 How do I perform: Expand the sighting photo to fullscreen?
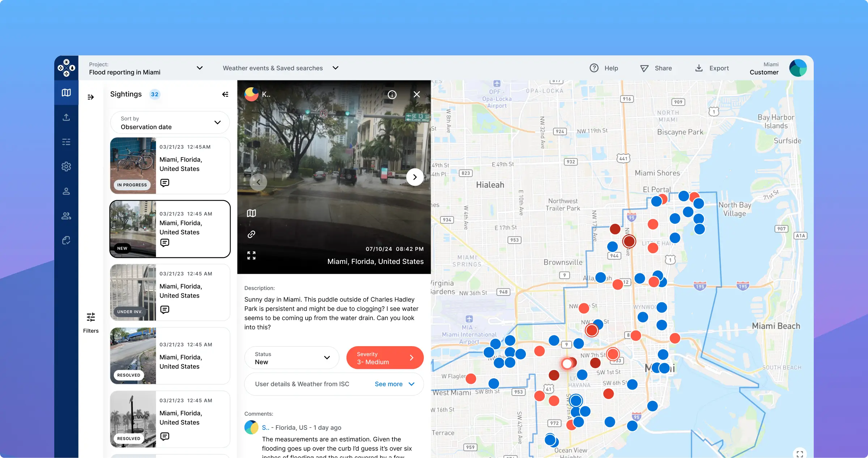[x=251, y=255]
